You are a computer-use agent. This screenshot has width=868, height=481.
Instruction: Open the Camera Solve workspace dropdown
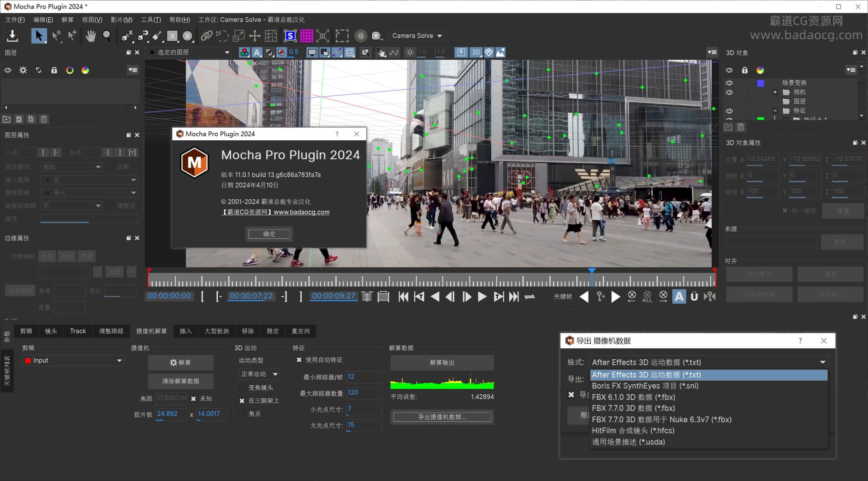417,36
